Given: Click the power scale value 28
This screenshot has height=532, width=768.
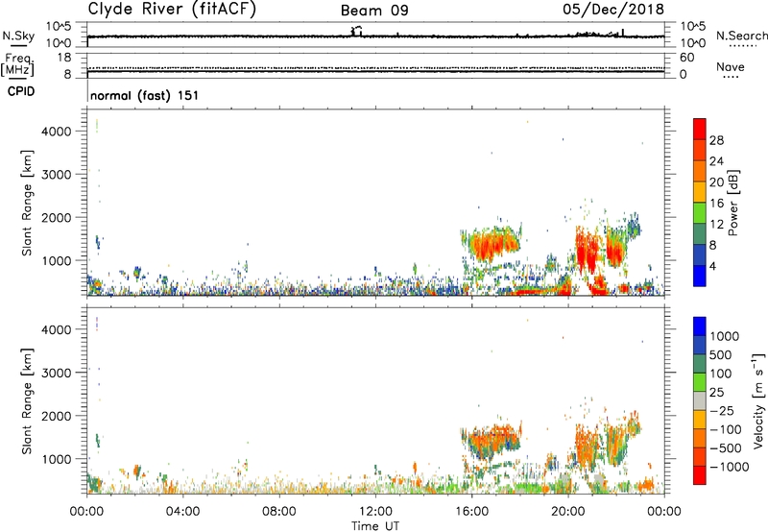Looking at the screenshot, I should 716,140.
